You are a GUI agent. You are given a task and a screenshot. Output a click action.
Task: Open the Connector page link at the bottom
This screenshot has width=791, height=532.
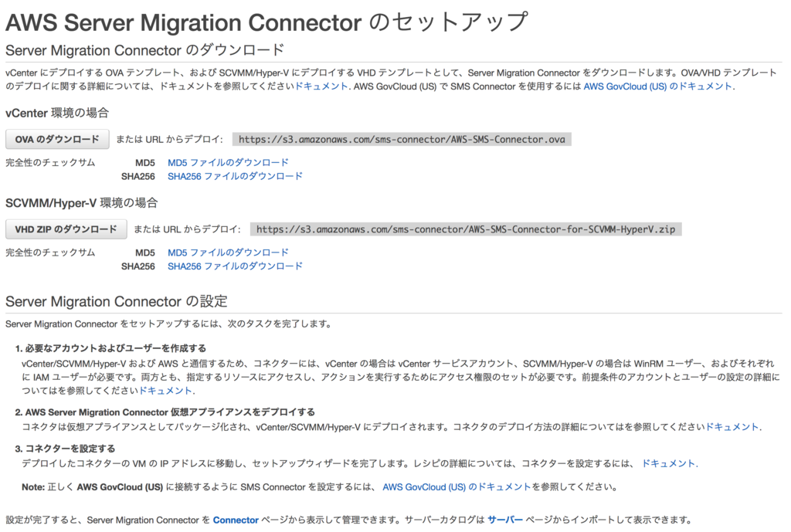pyautogui.click(x=235, y=520)
